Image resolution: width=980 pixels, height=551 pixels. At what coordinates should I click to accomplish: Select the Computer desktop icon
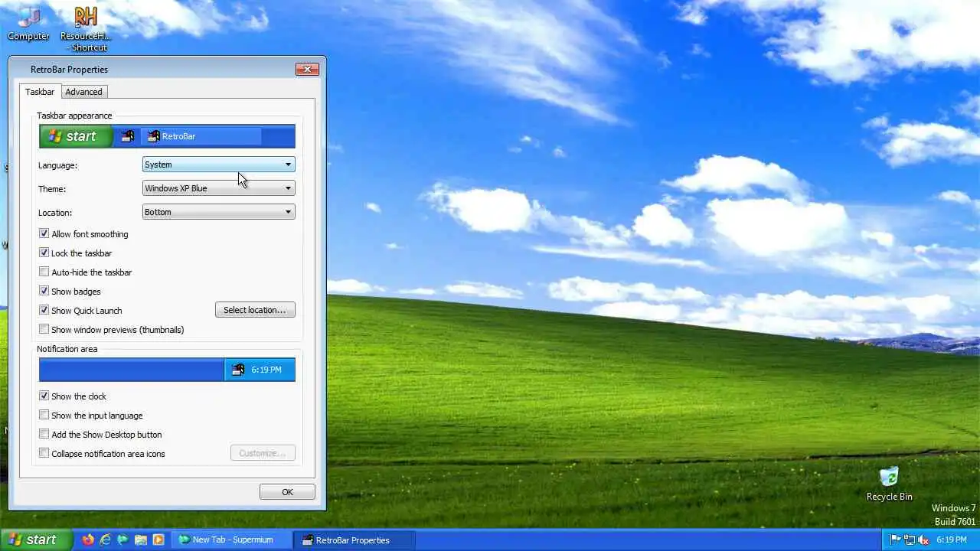click(x=28, y=23)
